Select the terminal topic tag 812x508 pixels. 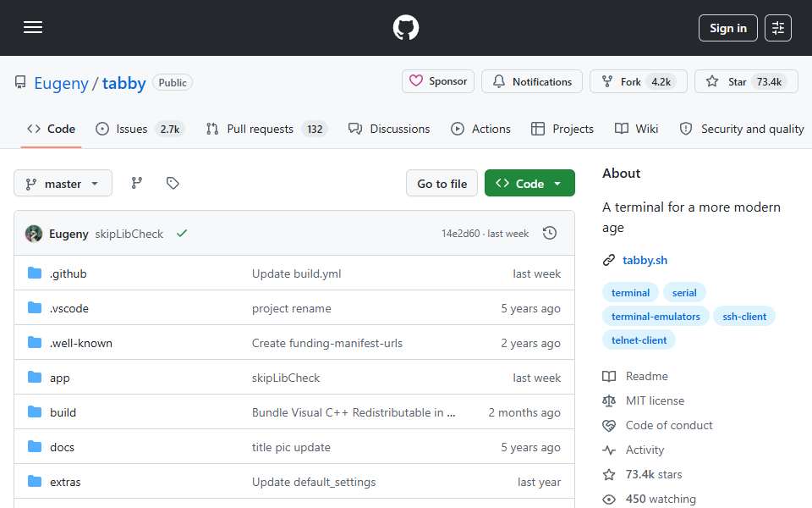pyautogui.click(x=630, y=293)
